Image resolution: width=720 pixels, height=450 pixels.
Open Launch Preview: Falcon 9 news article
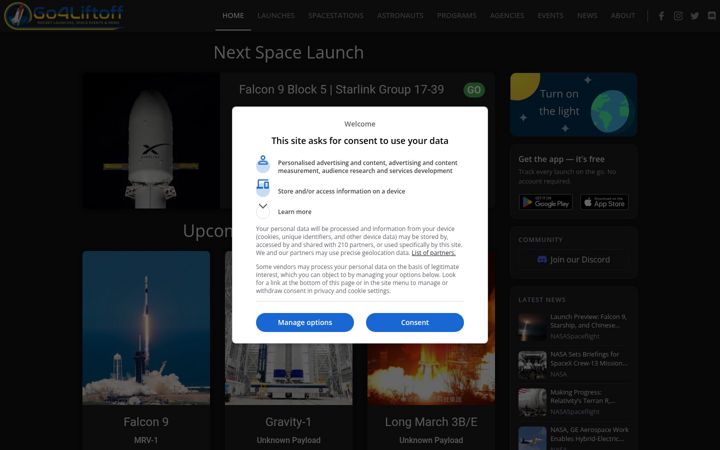(x=588, y=321)
